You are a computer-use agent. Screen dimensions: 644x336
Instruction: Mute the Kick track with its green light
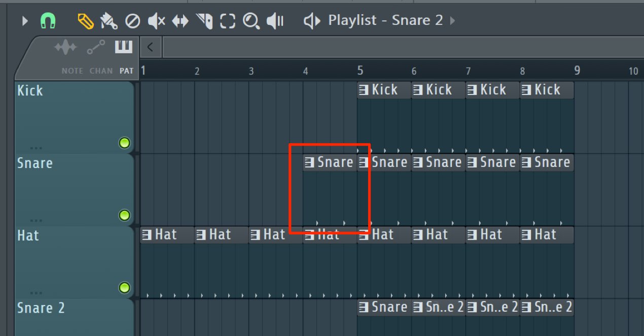124,143
